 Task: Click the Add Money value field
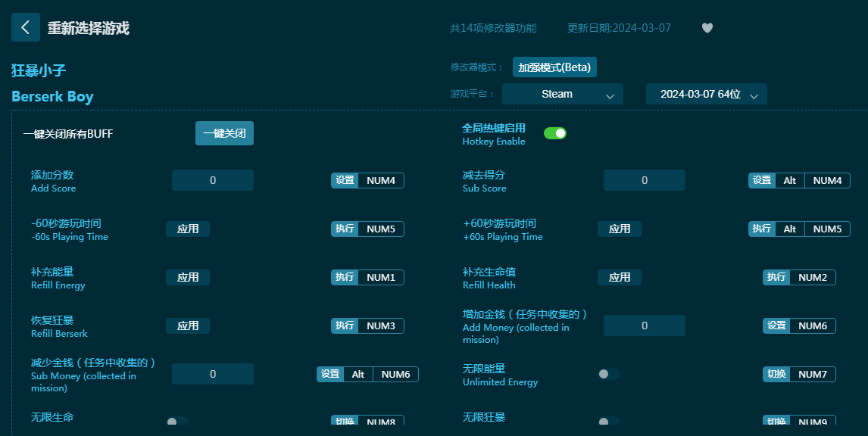click(645, 326)
